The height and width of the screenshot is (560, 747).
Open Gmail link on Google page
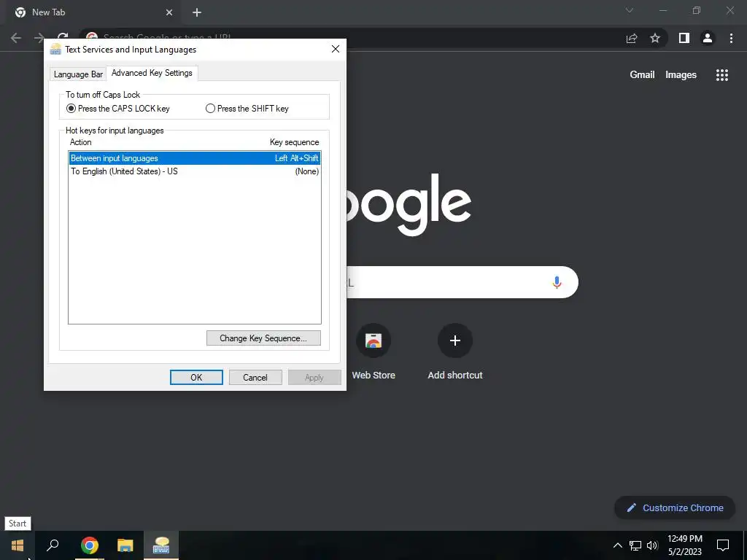(x=642, y=75)
